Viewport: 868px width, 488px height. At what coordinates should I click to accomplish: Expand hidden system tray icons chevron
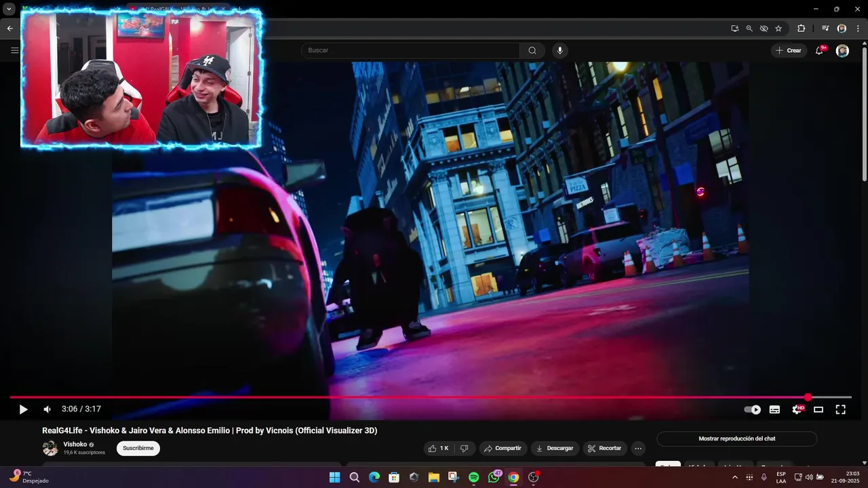click(734, 477)
